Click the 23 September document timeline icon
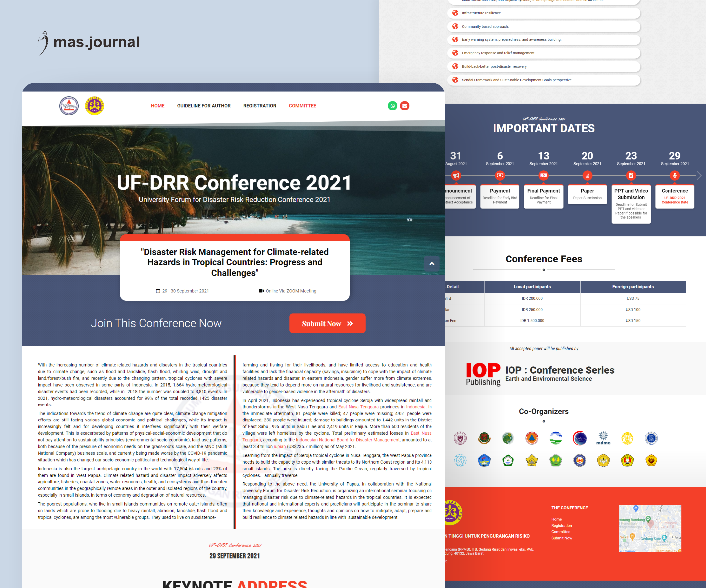 pos(631,175)
